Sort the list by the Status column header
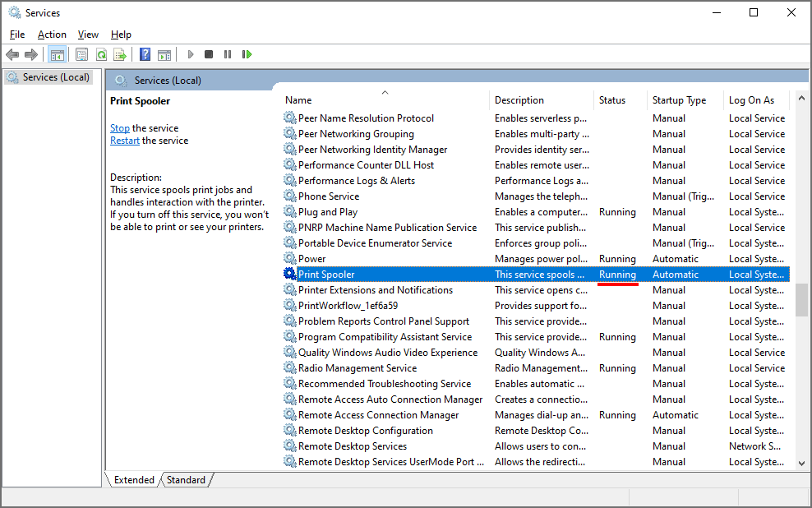Viewport: 812px width, 508px height. (612, 100)
